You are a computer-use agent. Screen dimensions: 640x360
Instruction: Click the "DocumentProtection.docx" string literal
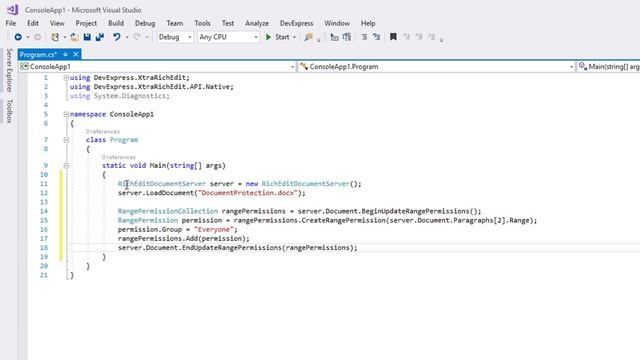tap(248, 193)
